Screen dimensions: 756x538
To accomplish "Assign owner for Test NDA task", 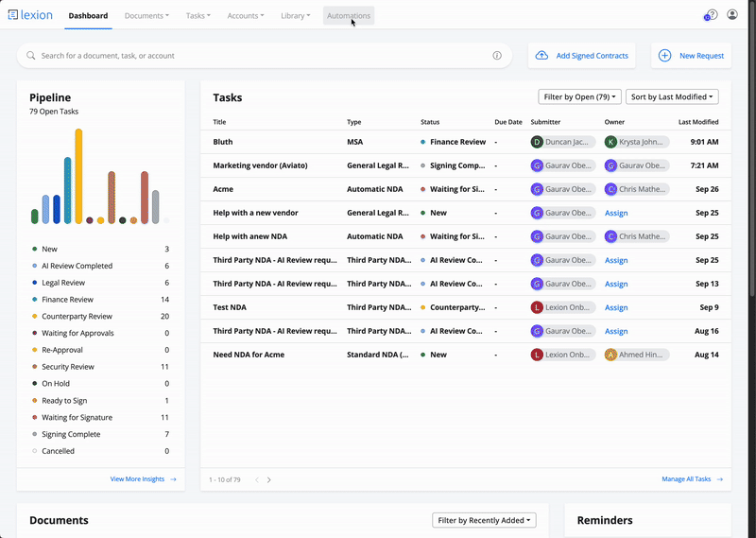I will [x=616, y=307].
